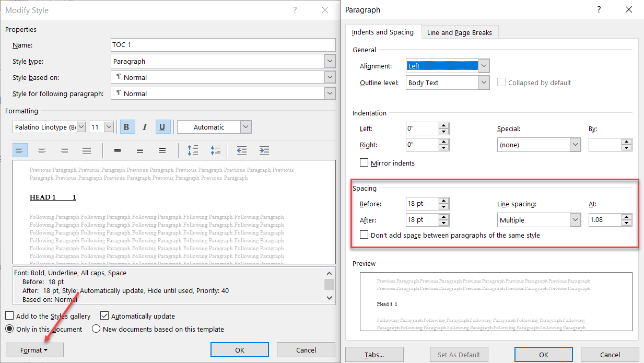644x363 pixels.
Task: Open Style based on dropdown
Action: [330, 77]
